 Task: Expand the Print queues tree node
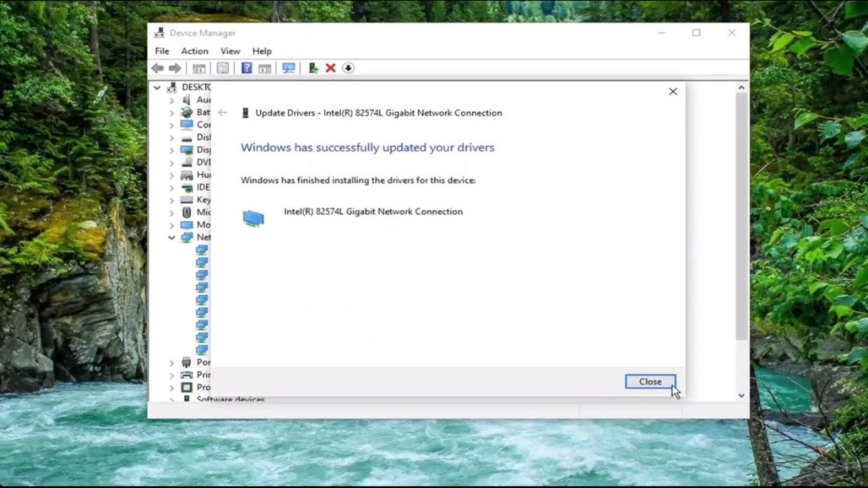click(x=172, y=375)
